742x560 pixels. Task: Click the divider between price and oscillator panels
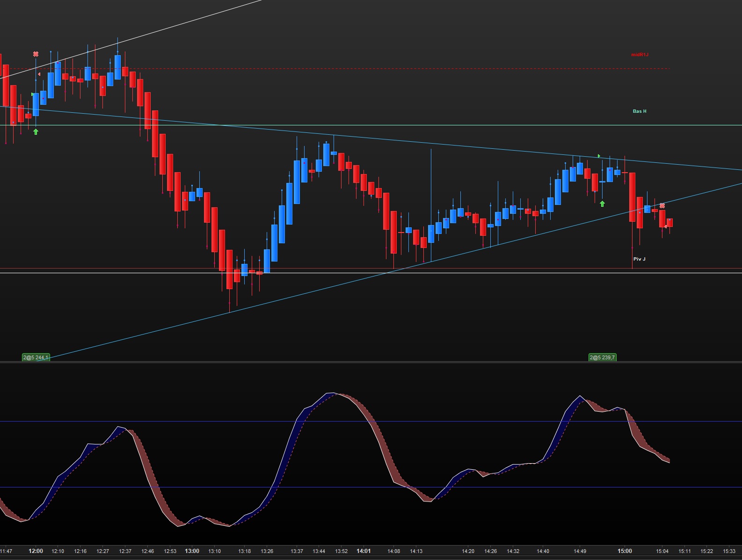point(371,362)
